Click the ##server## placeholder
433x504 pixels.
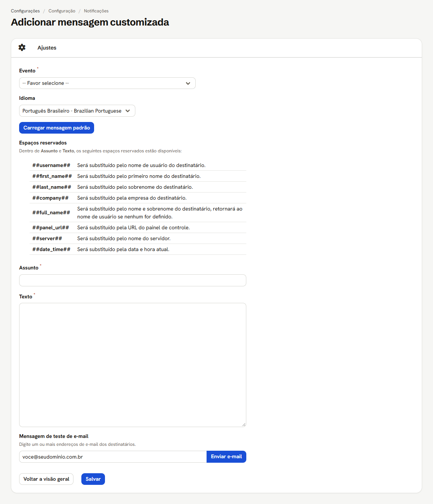click(47, 239)
